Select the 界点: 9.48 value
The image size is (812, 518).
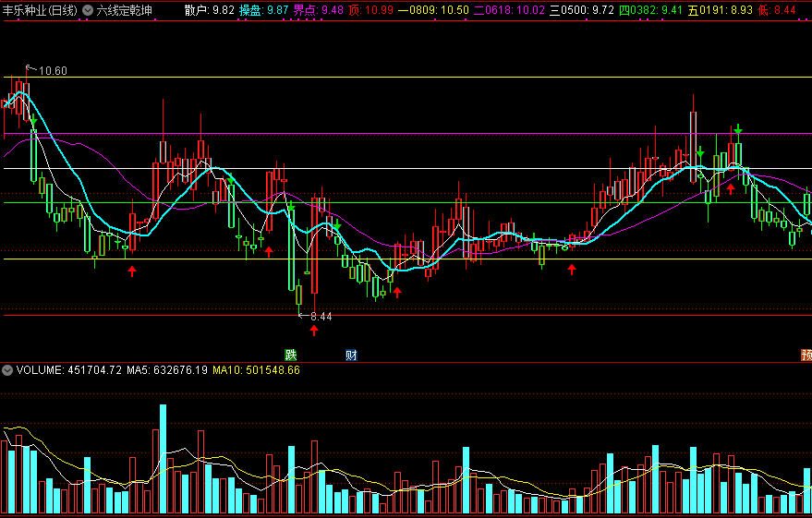point(318,10)
